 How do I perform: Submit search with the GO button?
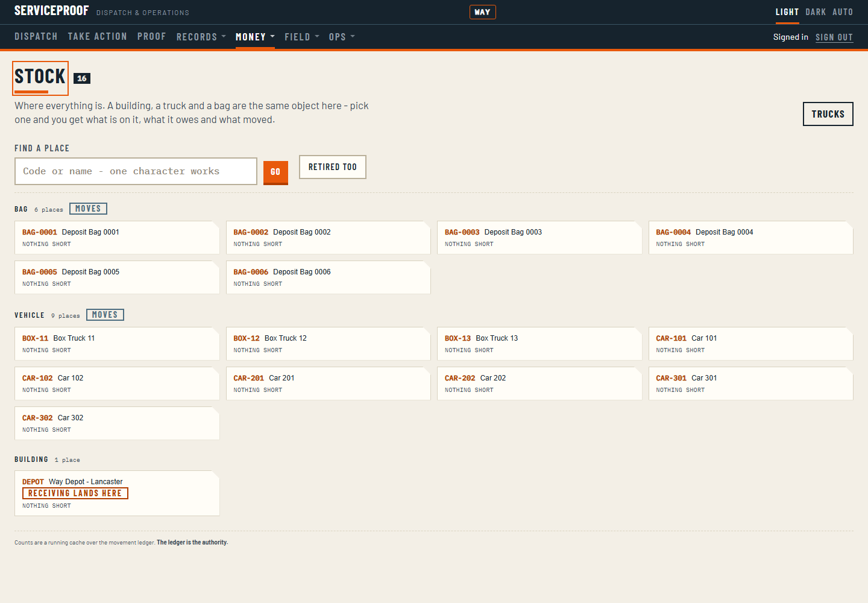(275, 172)
